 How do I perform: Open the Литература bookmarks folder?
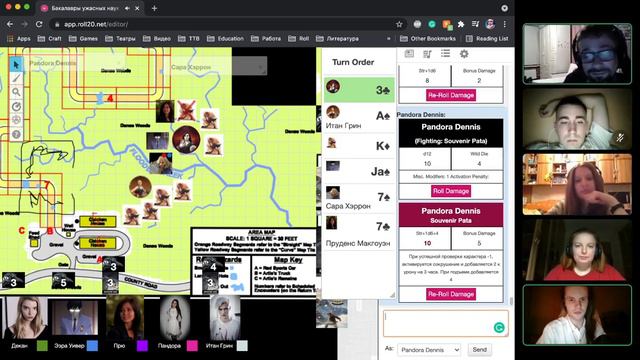point(338,39)
